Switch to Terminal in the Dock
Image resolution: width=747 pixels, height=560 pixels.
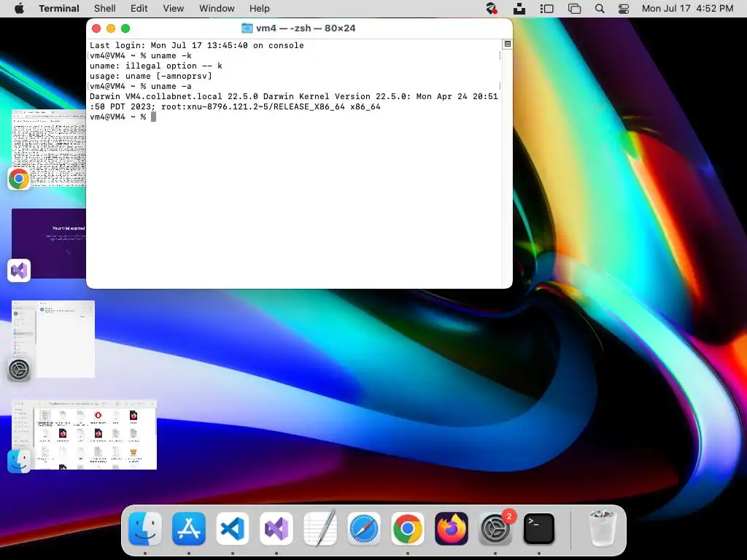coord(539,529)
